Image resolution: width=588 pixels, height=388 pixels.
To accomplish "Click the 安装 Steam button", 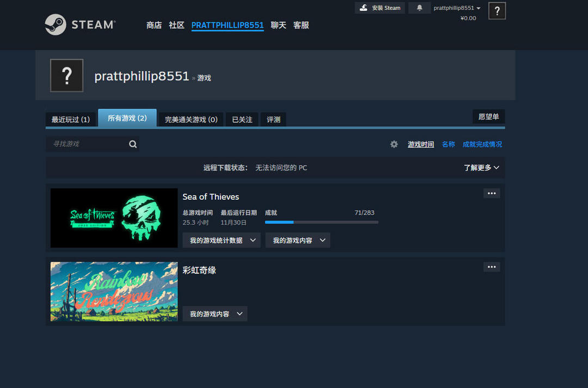I will pos(380,8).
